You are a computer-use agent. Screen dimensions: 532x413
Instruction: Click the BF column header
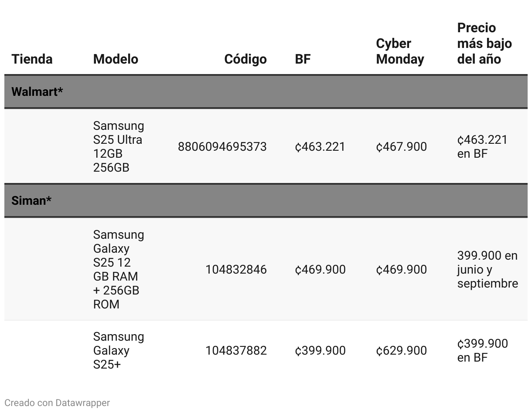pyautogui.click(x=303, y=59)
